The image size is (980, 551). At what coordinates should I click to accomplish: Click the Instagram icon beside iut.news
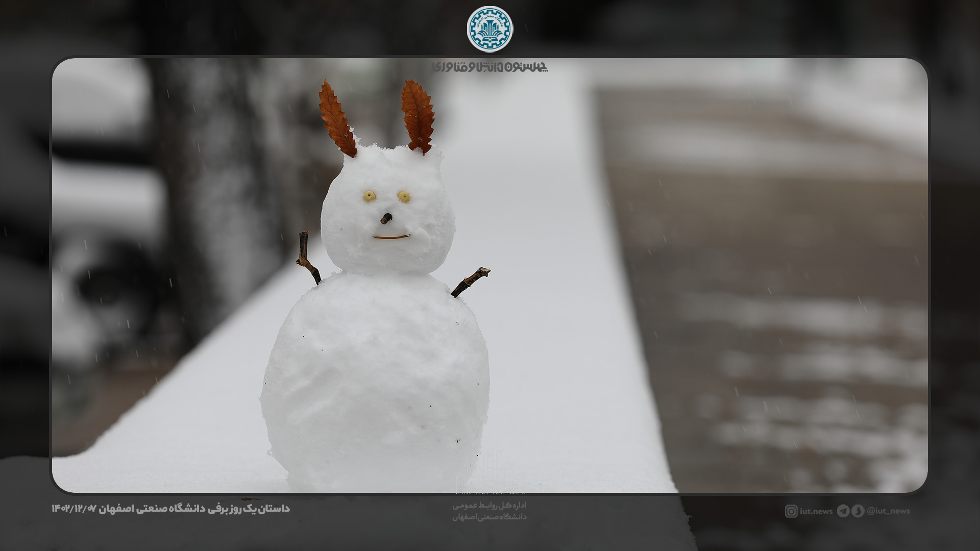pos(791,511)
